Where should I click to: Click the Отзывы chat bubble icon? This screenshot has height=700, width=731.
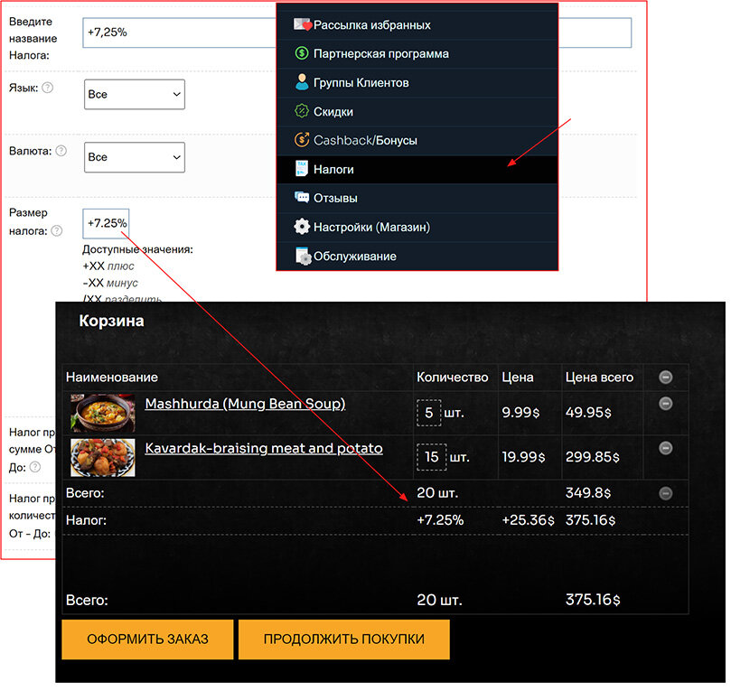[302, 198]
